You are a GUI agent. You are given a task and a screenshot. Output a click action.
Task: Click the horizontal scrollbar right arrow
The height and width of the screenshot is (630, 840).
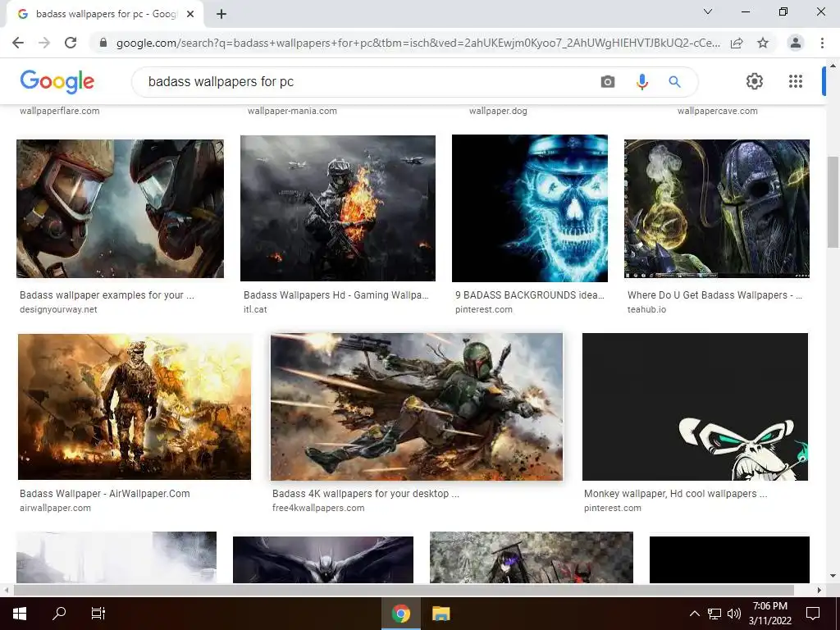[x=819, y=590]
